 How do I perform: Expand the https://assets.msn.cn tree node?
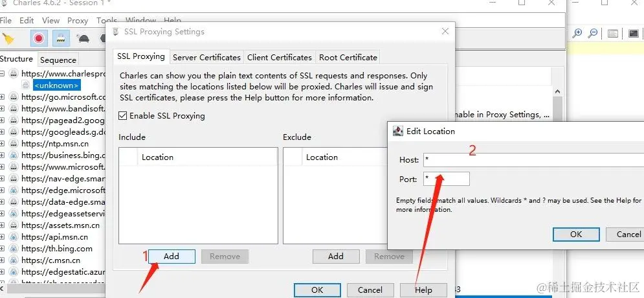coord(3,225)
